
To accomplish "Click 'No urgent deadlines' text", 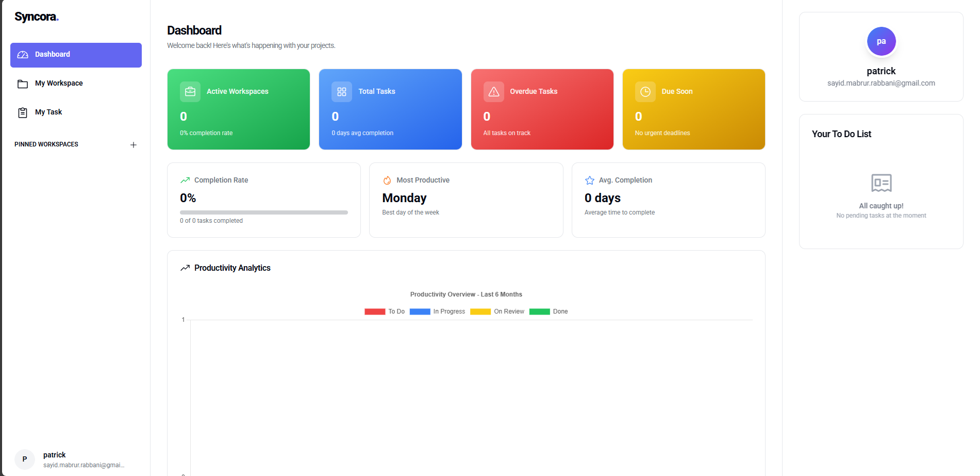I will coord(662,133).
